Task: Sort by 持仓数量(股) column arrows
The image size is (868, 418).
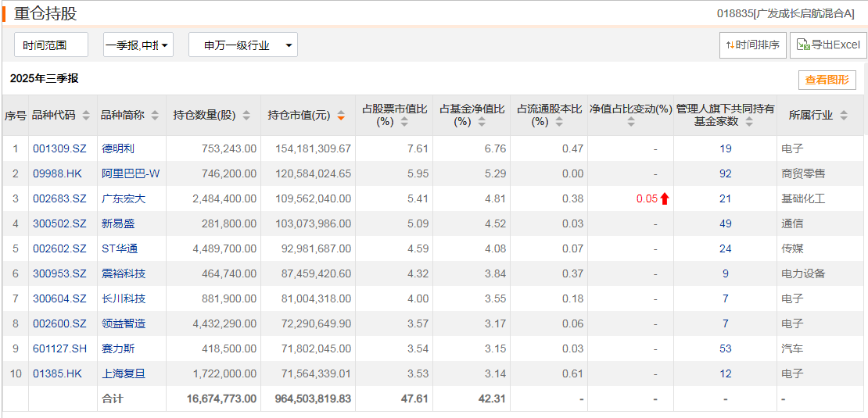Action: coord(246,116)
